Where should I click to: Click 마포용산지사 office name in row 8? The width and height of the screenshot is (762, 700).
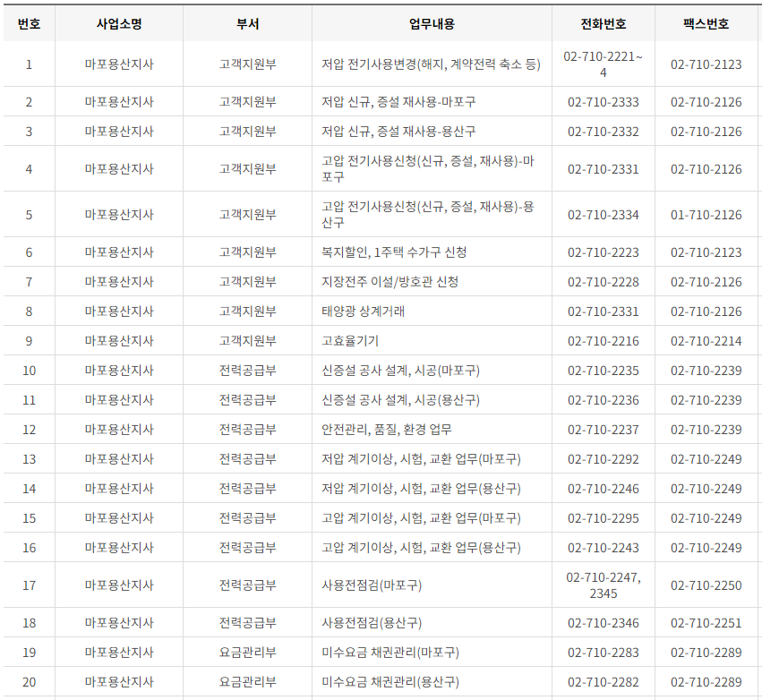pyautogui.click(x=118, y=309)
